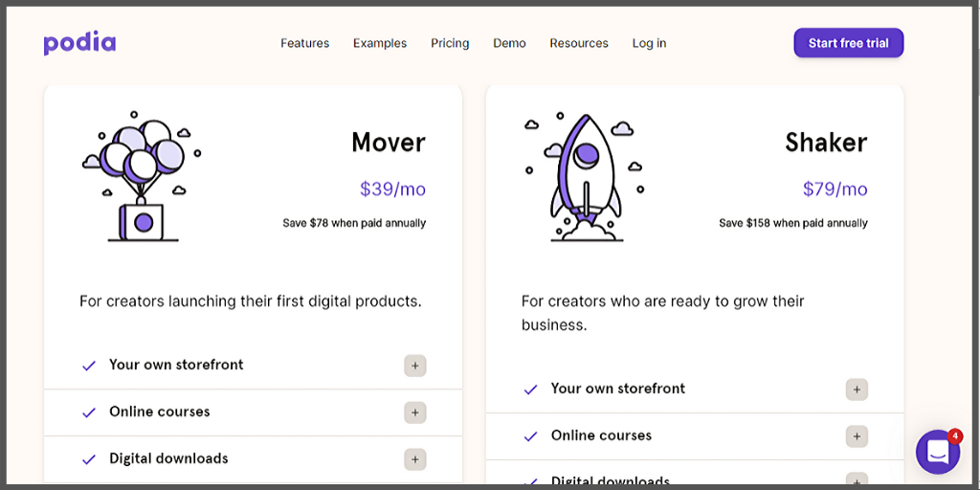
Task: Click the Shaker rocket illustration
Action: [585, 177]
